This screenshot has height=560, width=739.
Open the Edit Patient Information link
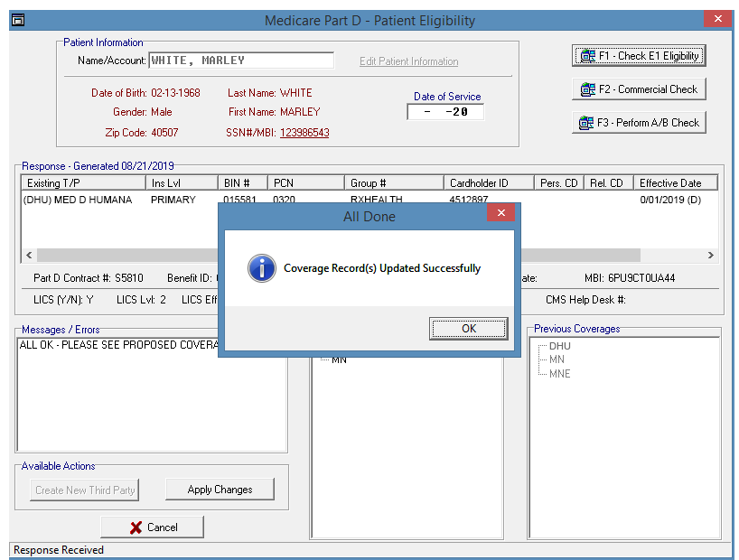pos(408,61)
